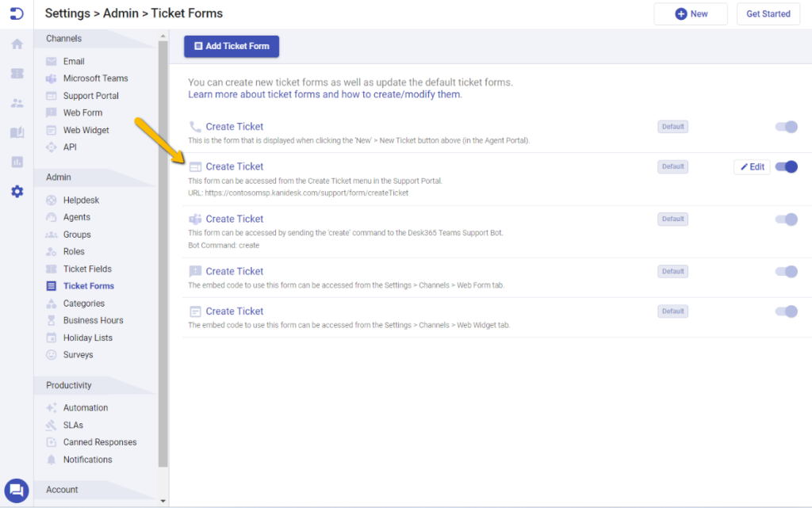Click the Groups people icon
Image resolution: width=812 pixels, height=508 pixels.
click(52, 235)
